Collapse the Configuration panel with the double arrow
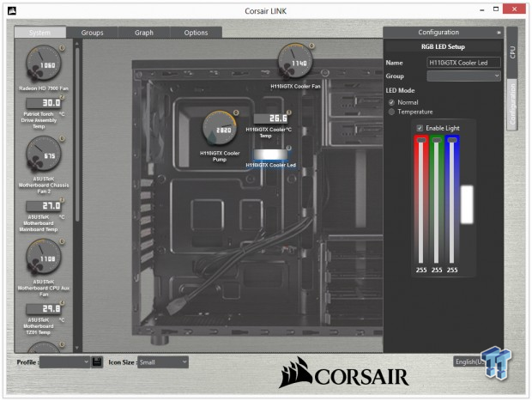The image size is (532, 401). (x=499, y=33)
